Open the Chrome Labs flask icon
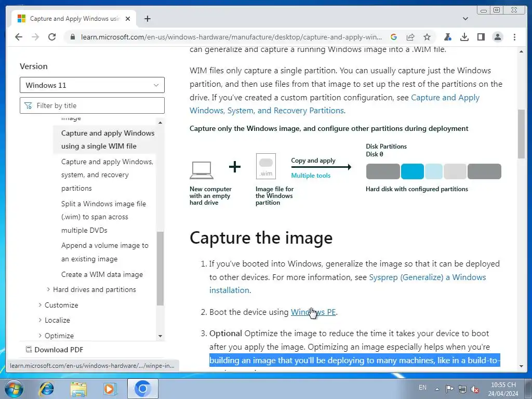This screenshot has width=532, height=399. tap(447, 37)
